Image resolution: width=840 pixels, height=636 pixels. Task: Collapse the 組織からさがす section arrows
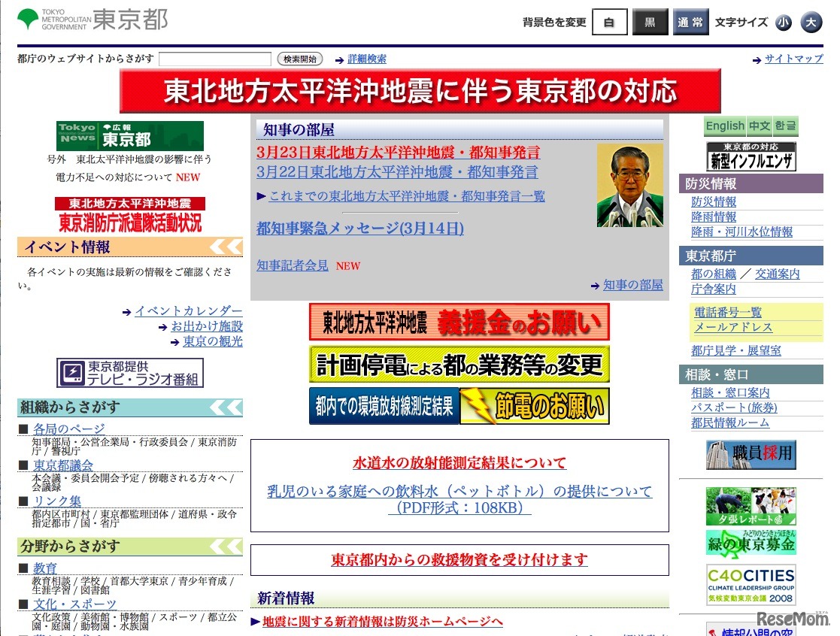(226, 407)
